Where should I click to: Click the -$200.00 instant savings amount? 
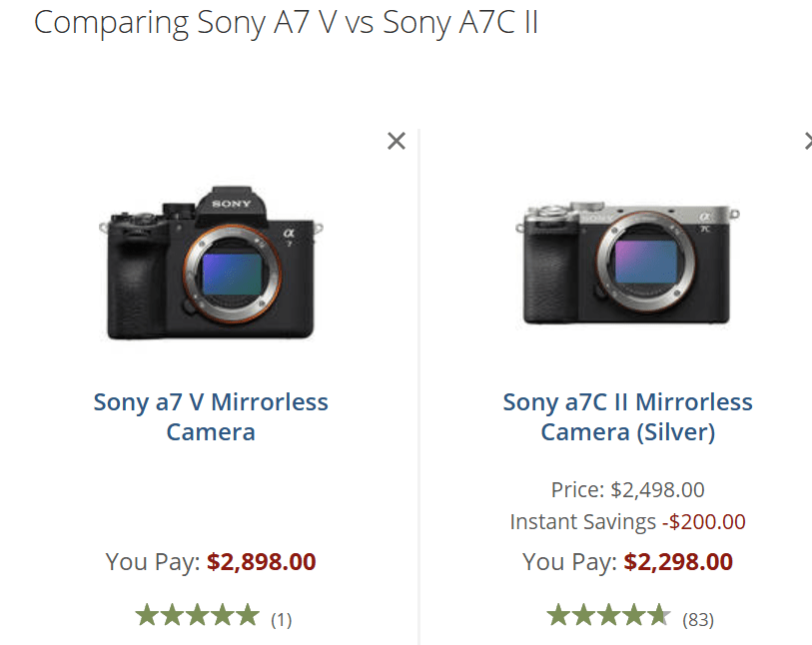[x=703, y=522]
